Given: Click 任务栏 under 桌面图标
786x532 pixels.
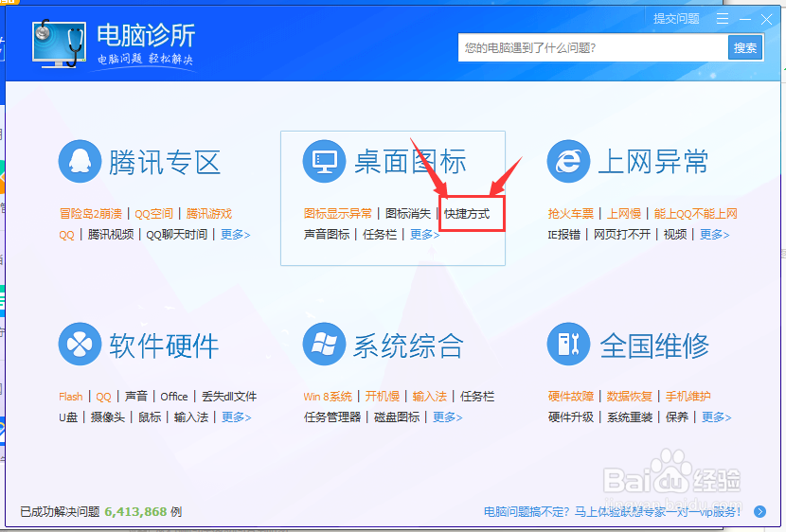Looking at the screenshot, I should (x=380, y=235).
